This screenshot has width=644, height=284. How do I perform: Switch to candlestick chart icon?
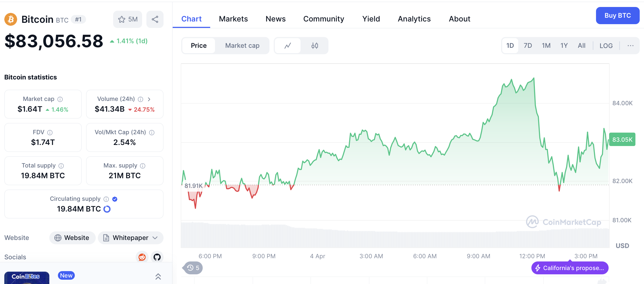click(315, 46)
